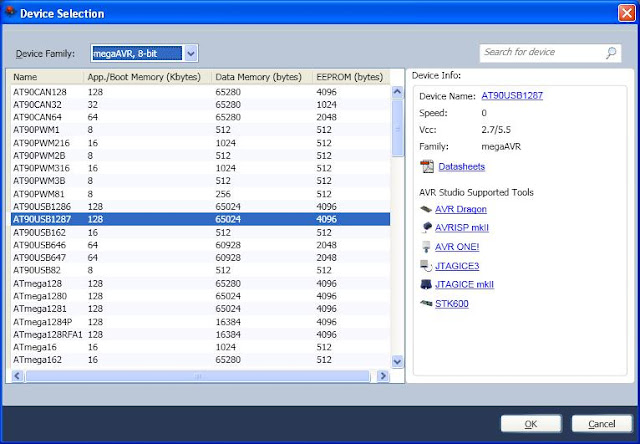This screenshot has width=640, height=444.
Task: Open the Device Family dropdown arrow
Action: tap(191, 53)
